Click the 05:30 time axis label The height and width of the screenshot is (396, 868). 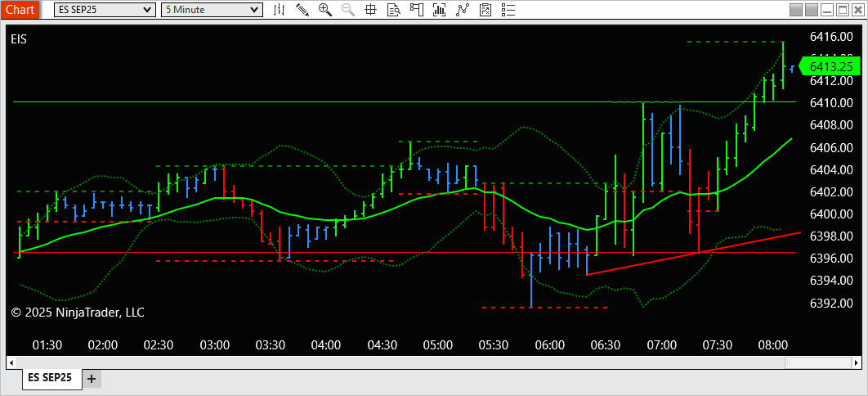point(494,345)
